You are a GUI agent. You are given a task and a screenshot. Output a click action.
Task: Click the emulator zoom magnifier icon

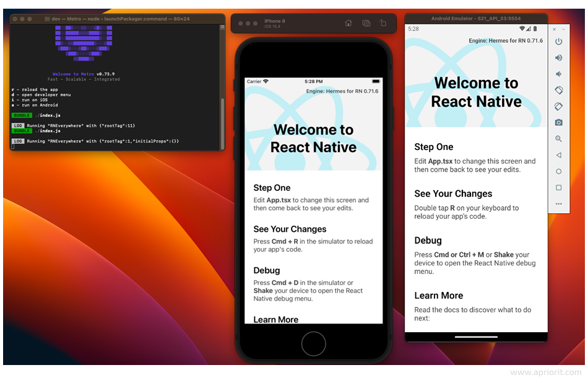point(558,139)
